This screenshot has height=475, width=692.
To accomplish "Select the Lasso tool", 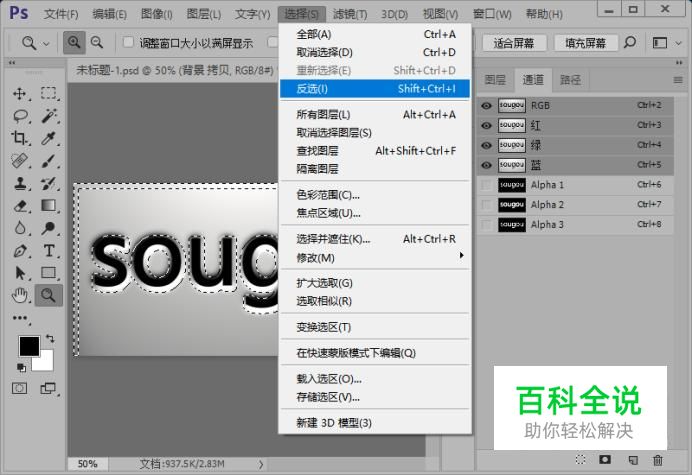I will click(x=19, y=116).
